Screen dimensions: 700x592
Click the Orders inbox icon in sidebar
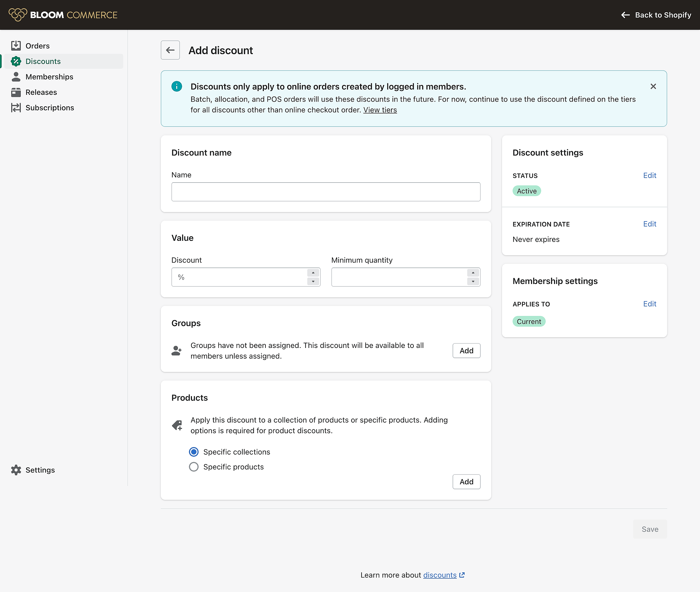point(16,46)
